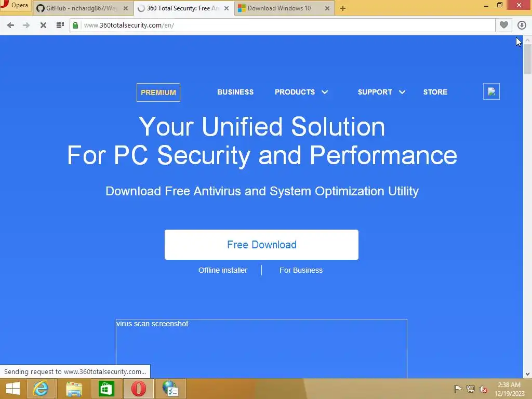
Task: Click the vertical scrollbar thumb
Action: pyautogui.click(x=528, y=59)
